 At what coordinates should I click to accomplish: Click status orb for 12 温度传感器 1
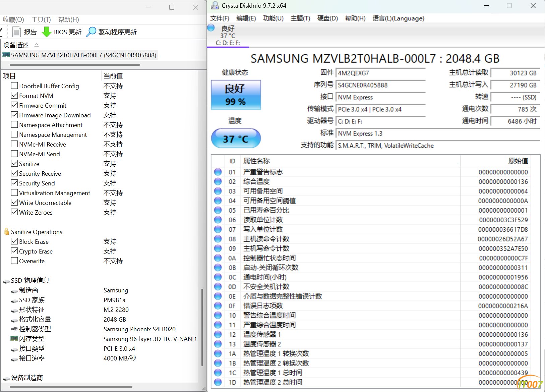coord(218,334)
